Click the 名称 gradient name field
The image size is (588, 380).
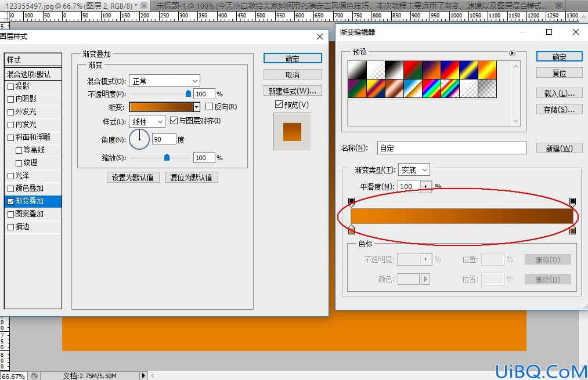point(452,148)
